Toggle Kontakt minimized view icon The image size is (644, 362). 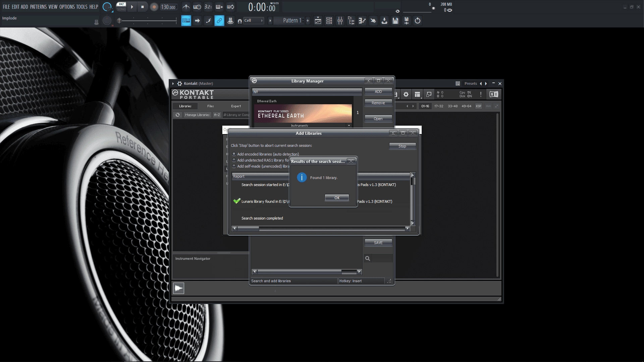coord(429,95)
